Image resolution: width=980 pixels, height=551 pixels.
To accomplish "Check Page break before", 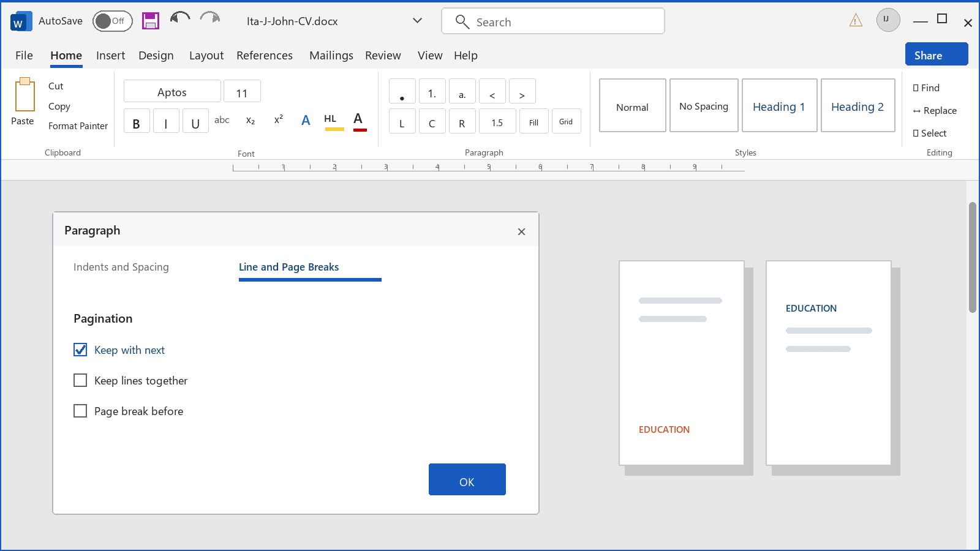I will [80, 411].
